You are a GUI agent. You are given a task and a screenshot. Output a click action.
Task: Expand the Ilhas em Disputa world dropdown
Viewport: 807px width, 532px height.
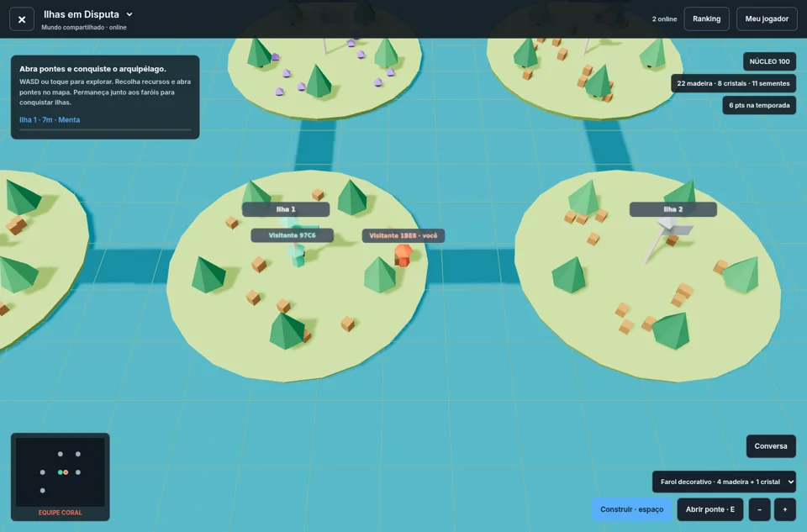pos(129,14)
